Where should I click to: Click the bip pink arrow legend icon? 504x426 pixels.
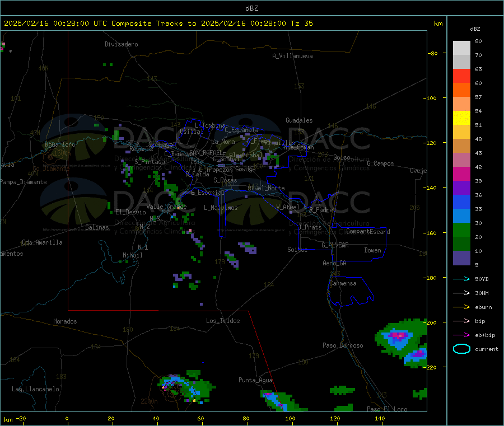tap(461, 321)
